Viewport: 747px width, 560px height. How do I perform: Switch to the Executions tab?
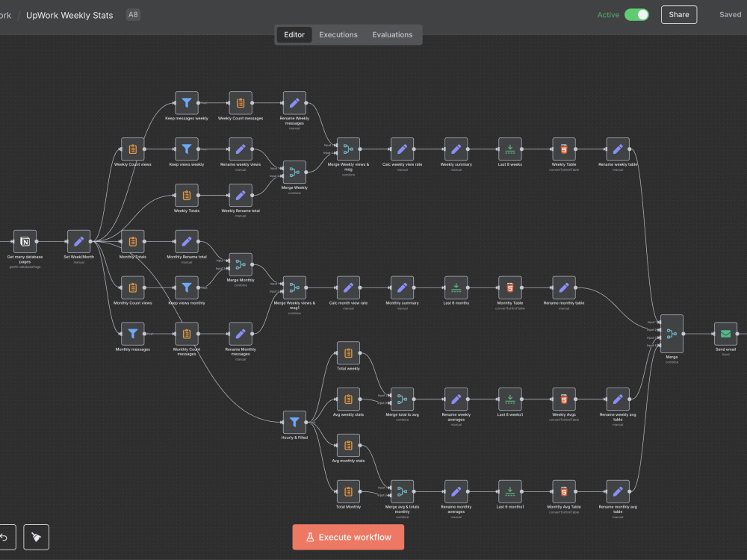pyautogui.click(x=338, y=35)
